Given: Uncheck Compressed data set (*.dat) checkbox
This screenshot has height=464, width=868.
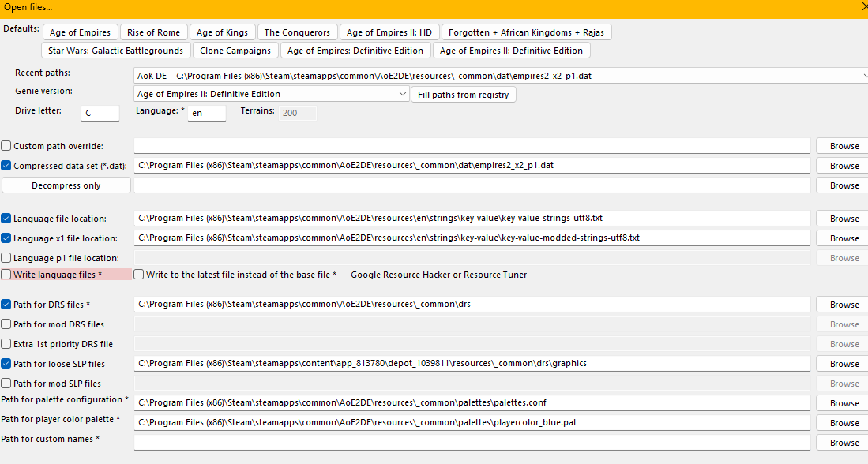Looking at the screenshot, I should pyautogui.click(x=7, y=166).
